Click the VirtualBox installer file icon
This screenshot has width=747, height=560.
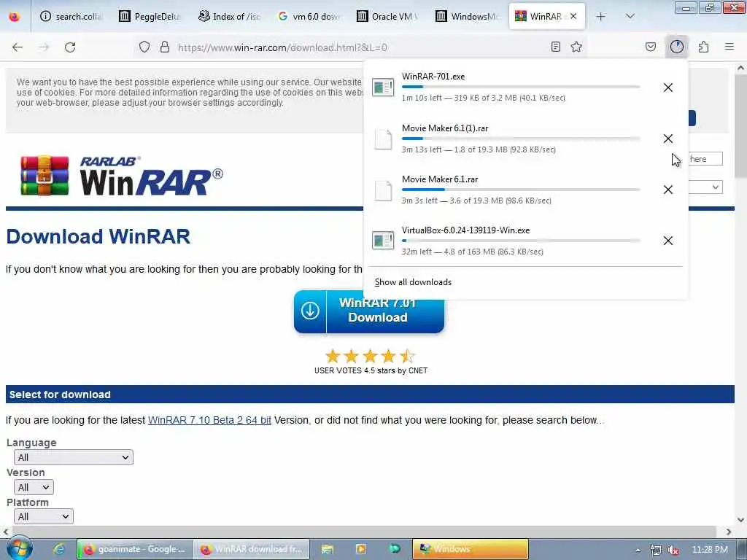pos(383,241)
